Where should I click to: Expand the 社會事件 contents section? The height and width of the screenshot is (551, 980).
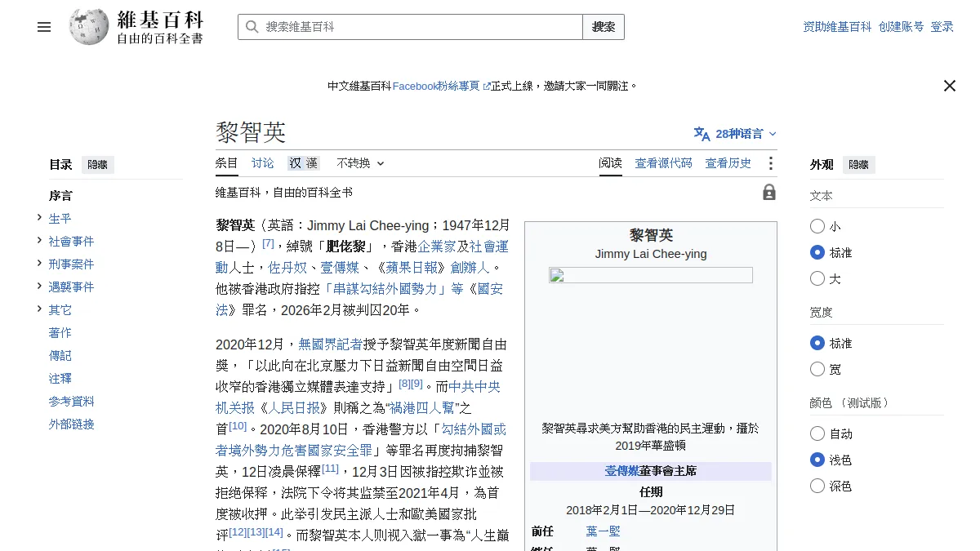tap(39, 240)
